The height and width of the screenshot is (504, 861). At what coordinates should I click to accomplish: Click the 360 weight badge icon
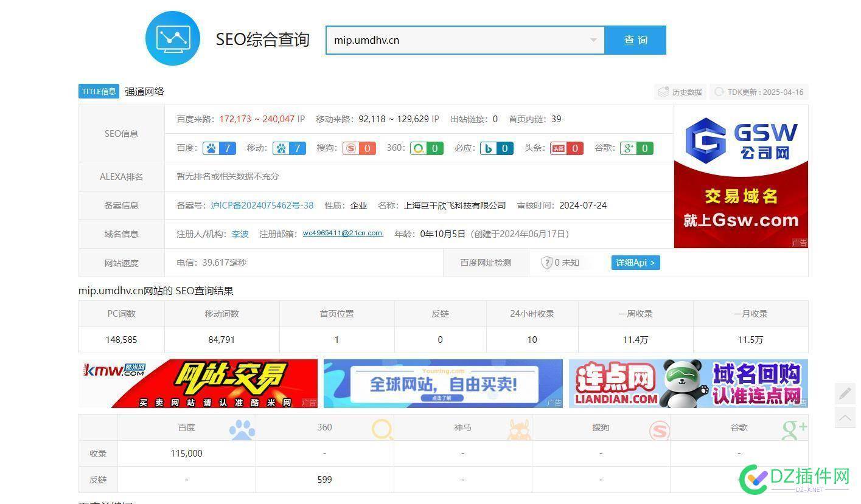[427, 148]
